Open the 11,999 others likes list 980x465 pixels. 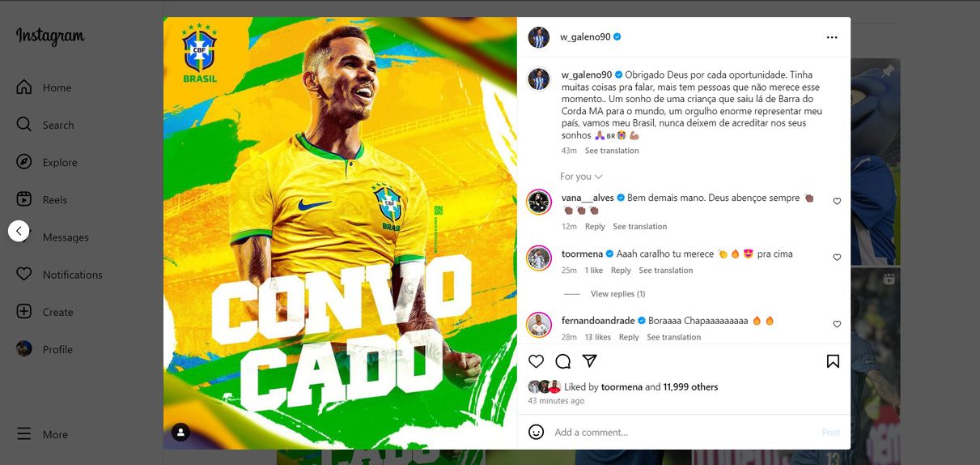[690, 387]
